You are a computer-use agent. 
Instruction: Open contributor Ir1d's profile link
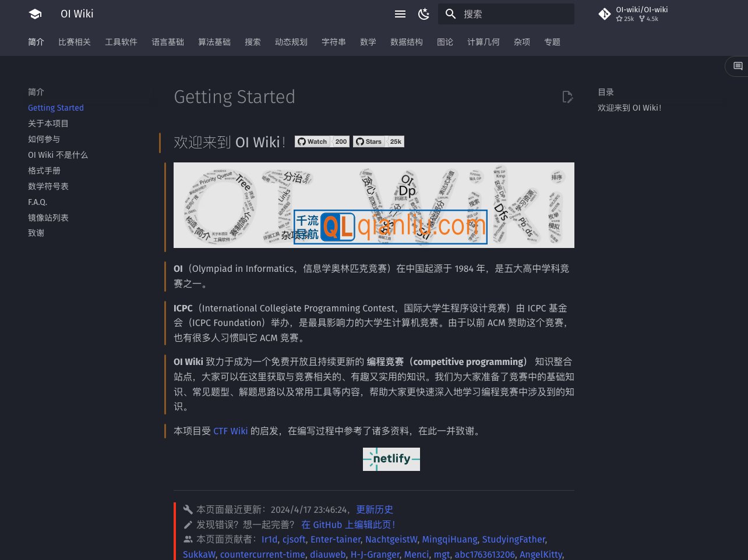pos(269,540)
